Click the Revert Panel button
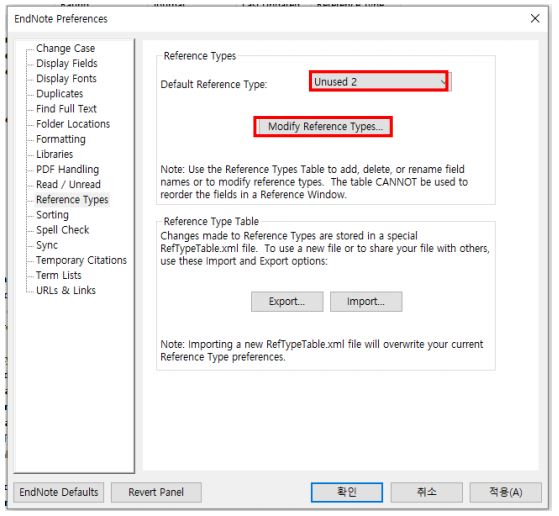Image resolution: width=559 pixels, height=516 pixels. click(x=156, y=492)
